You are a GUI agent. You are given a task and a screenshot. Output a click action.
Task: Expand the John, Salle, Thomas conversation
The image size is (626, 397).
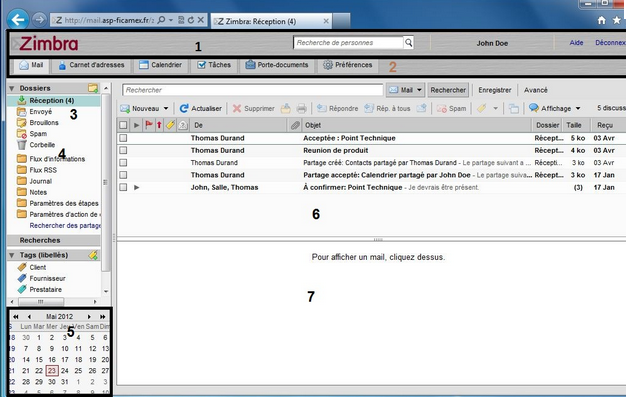tap(137, 187)
